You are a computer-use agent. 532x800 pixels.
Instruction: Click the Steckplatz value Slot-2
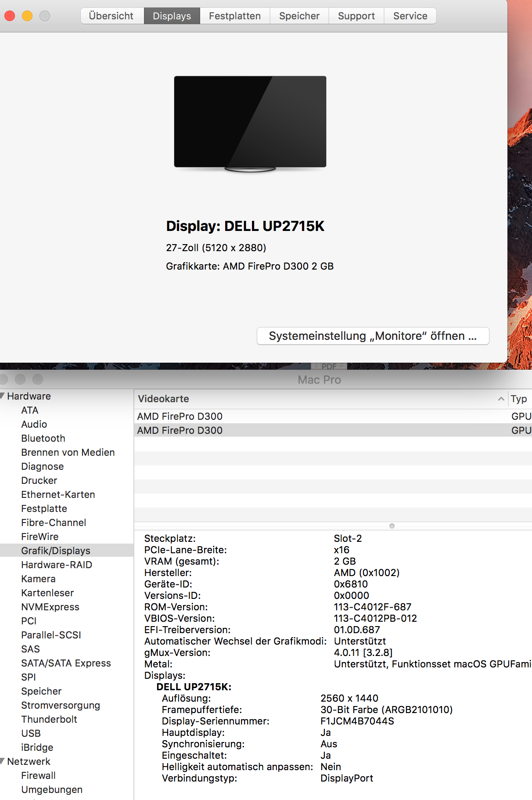click(x=348, y=538)
